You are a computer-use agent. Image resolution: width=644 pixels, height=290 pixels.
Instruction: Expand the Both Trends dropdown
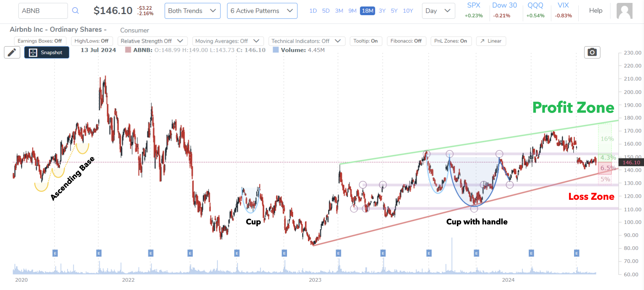[x=192, y=11]
